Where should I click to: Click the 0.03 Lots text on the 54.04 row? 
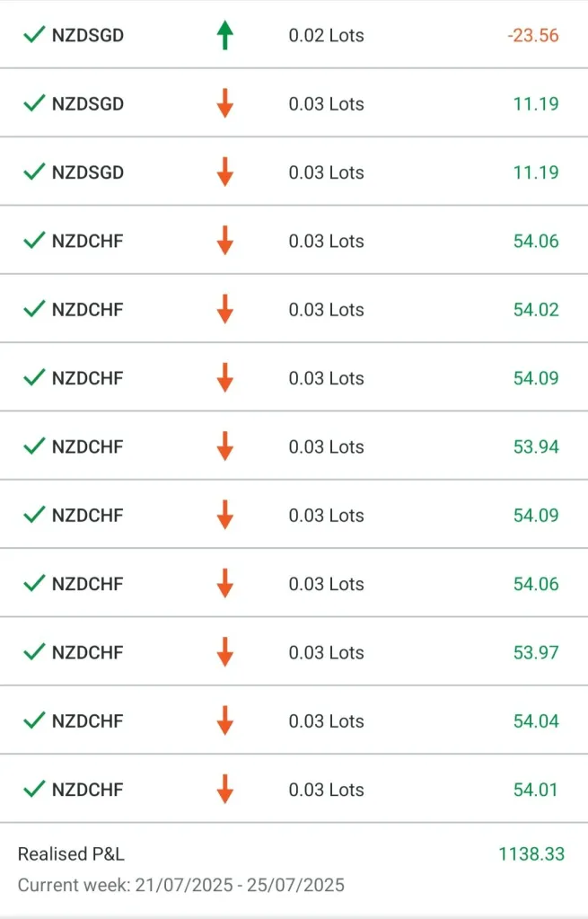[x=326, y=720]
